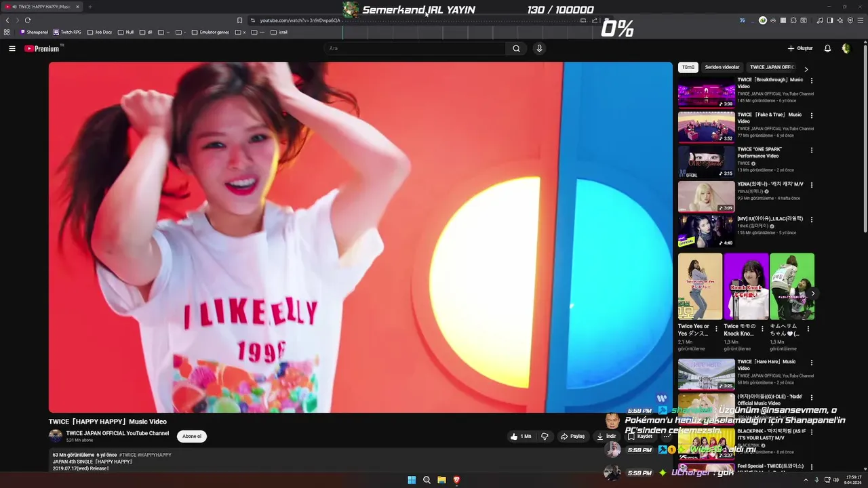Open the VPN shield icon
This screenshot has width=868, height=488.
coord(850,20)
